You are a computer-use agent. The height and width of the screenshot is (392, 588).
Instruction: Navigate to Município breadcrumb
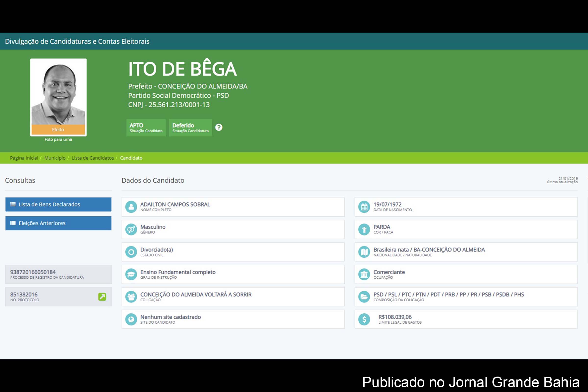tap(55, 158)
